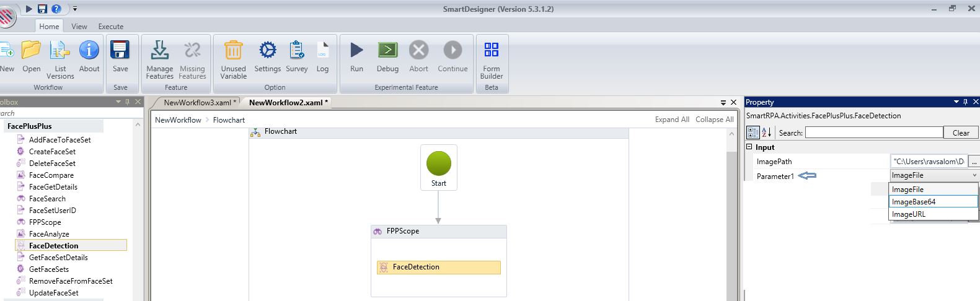Click the Unused Variable trash icon
The height and width of the screenshot is (301, 980).
coord(233,50)
